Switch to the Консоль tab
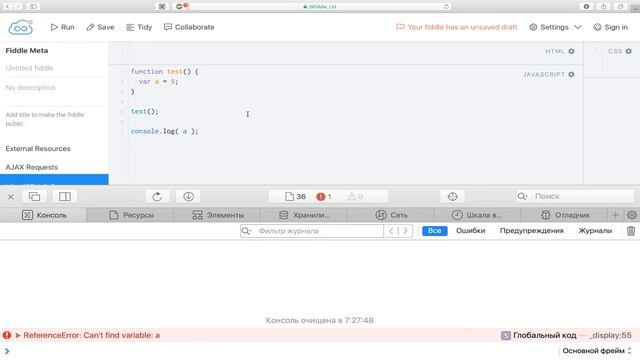 click(x=43, y=215)
